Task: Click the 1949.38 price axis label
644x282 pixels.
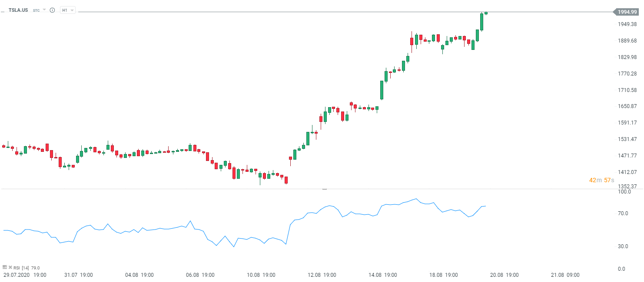Action: coord(627,24)
